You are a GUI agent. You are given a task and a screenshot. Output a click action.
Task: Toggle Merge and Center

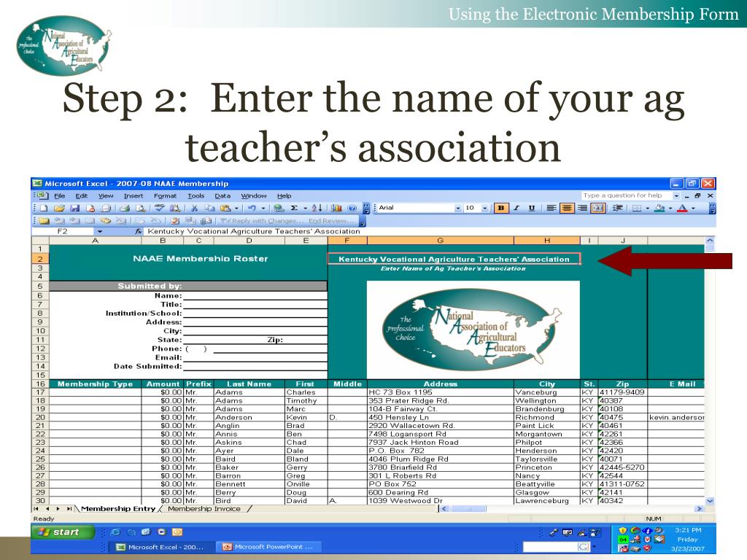tap(597, 208)
